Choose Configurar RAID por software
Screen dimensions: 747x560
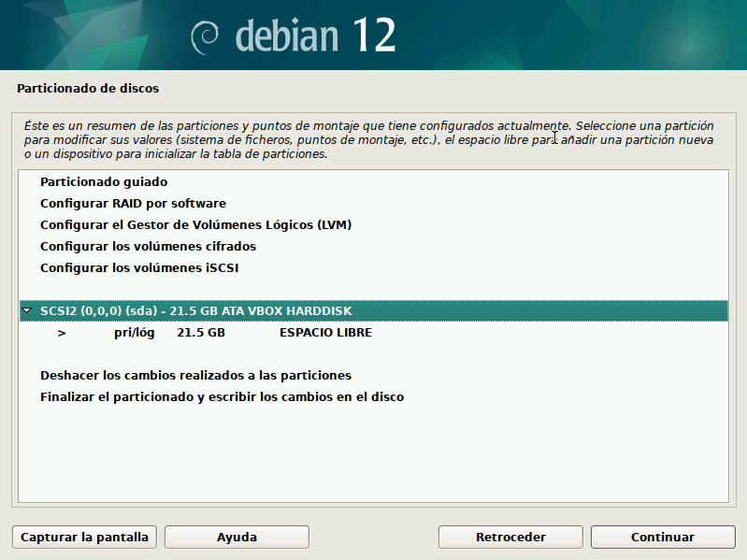point(133,203)
